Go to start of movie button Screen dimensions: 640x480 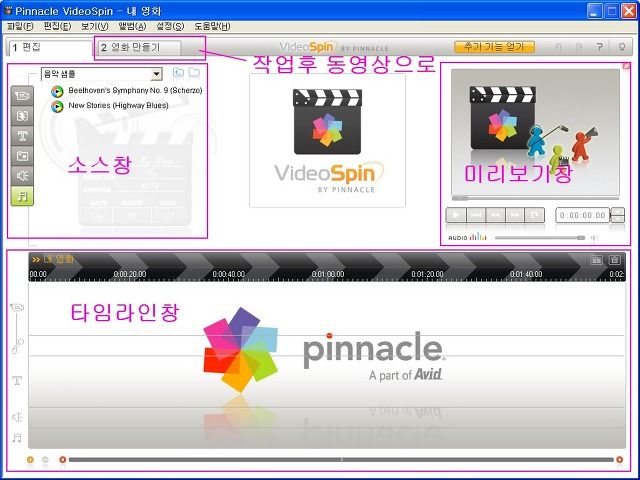click(x=476, y=215)
